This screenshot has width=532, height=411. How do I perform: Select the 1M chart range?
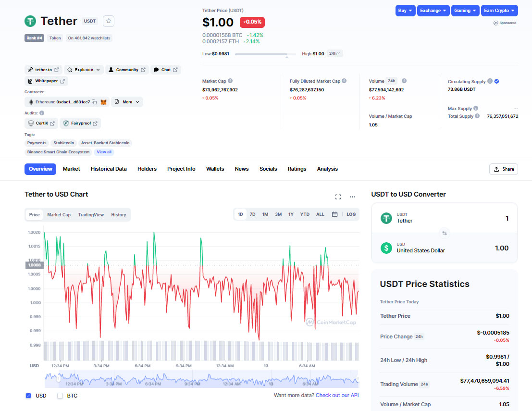tap(265, 214)
